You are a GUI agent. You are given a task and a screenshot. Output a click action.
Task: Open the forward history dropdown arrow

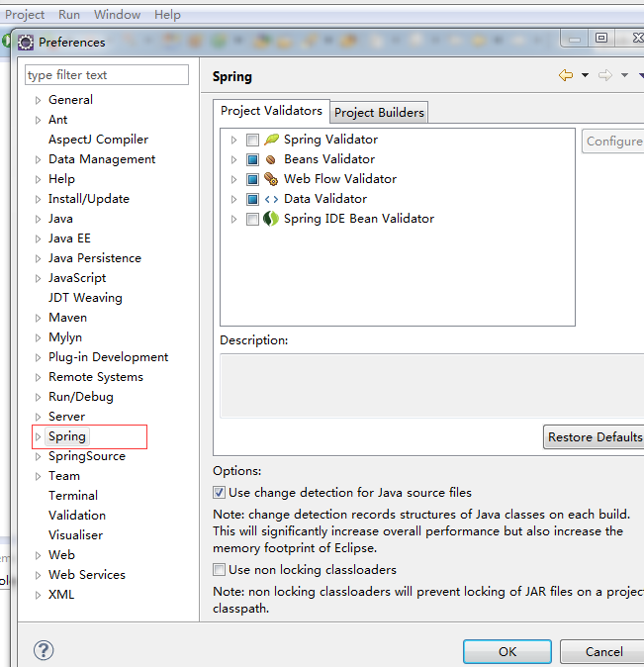pyautogui.click(x=624, y=75)
